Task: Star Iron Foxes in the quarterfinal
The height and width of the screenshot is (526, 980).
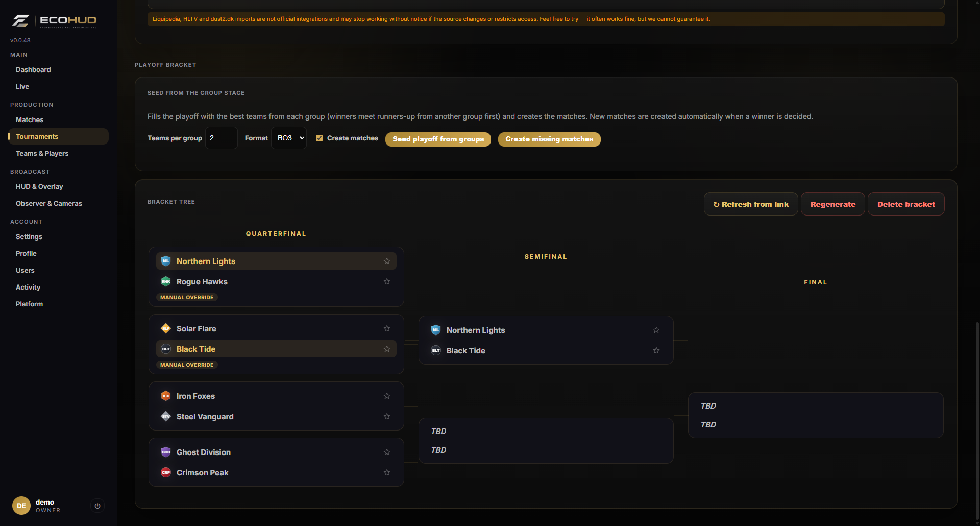Action: [x=387, y=396]
